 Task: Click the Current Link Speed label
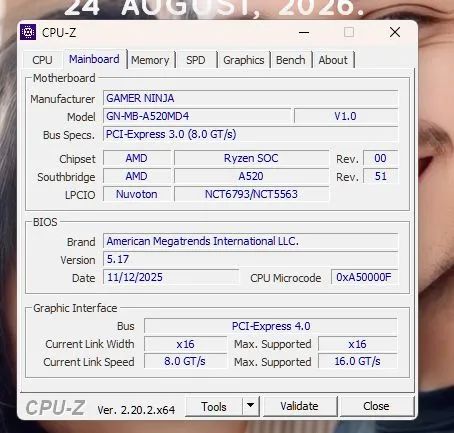[89, 362]
